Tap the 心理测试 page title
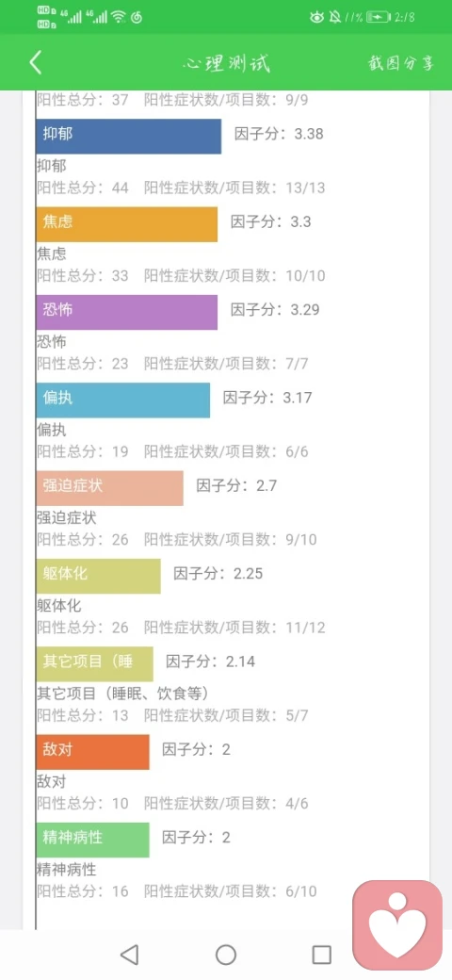Image resolution: width=452 pixels, height=980 pixels. pos(227,63)
